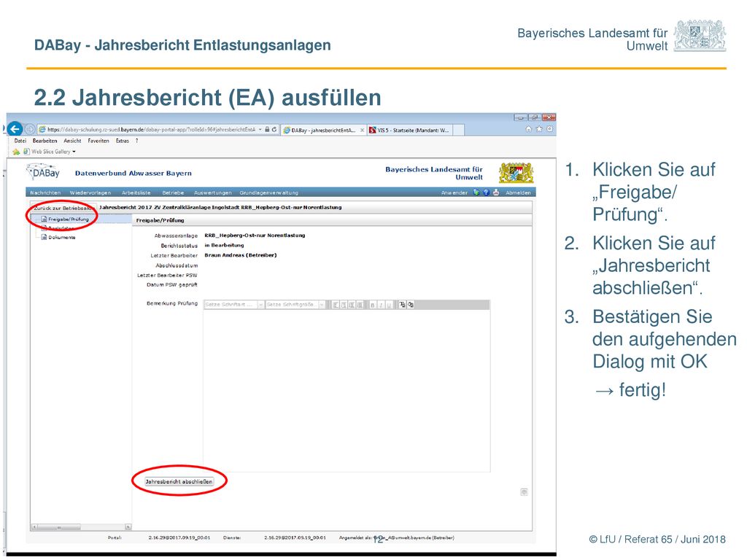Open the Web Slice Gallery favorites link
This screenshot has height=560, width=747.
click(51, 152)
